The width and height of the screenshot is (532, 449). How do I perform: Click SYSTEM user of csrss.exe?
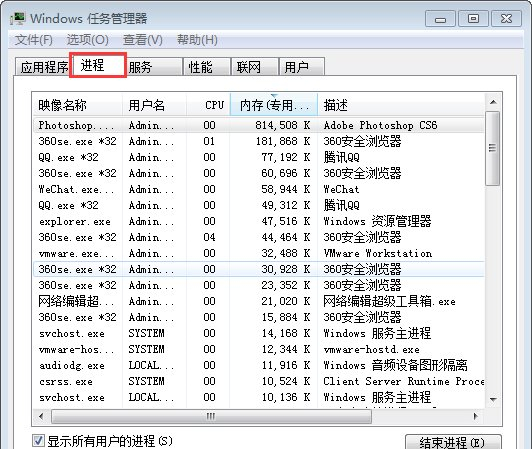[x=146, y=381]
